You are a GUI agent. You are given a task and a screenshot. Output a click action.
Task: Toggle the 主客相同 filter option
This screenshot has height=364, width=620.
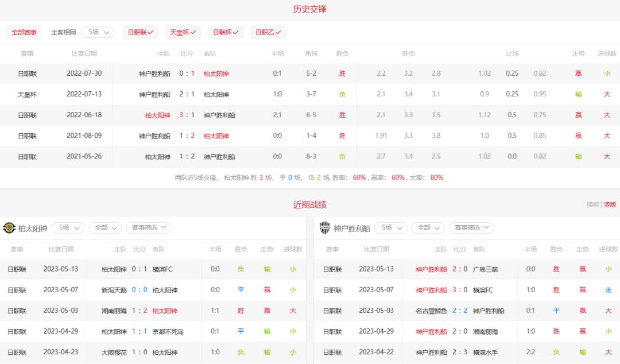63,32
